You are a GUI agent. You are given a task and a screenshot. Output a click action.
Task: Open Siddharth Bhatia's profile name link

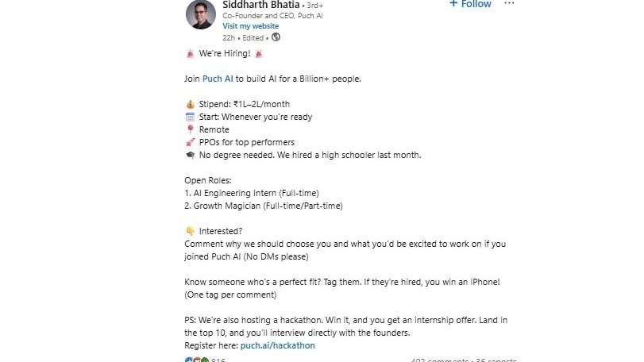(x=252, y=4)
